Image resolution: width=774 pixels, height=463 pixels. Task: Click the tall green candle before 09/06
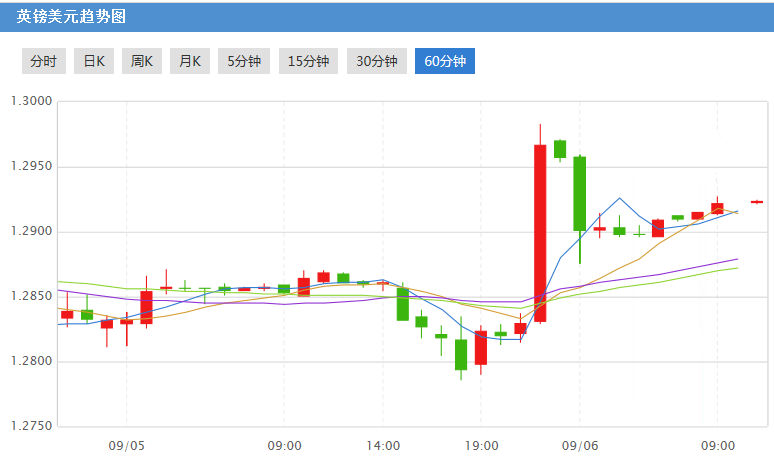click(580, 193)
